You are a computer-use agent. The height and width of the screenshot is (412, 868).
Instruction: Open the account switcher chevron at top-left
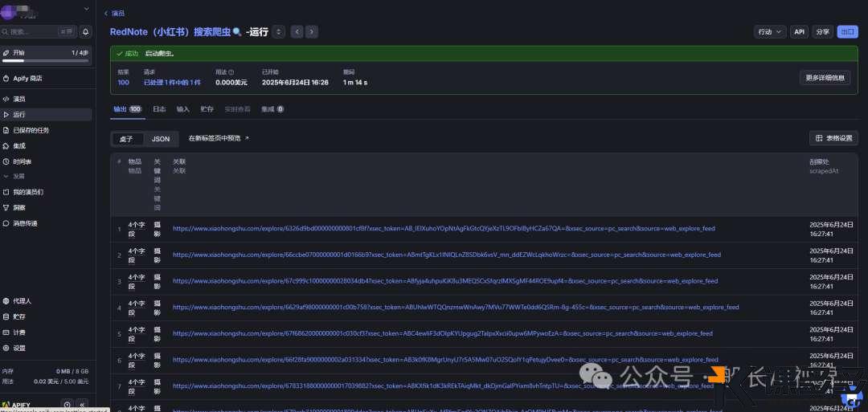point(86,9)
